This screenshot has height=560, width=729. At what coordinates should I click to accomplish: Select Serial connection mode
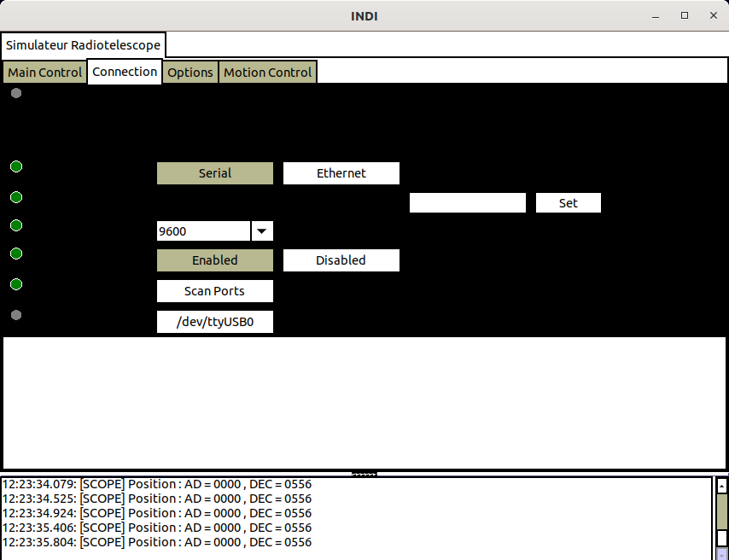214,173
